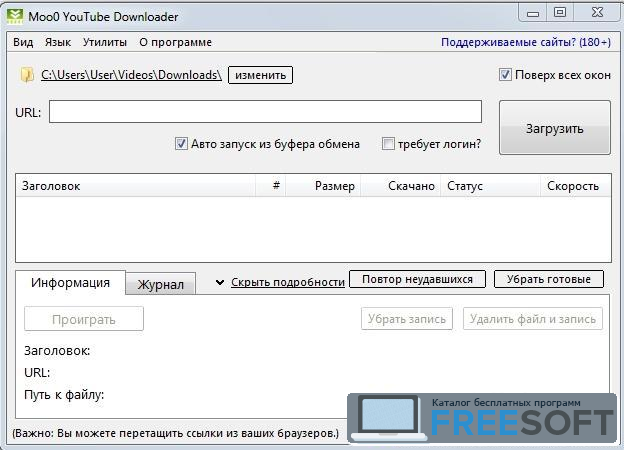
Task: Click Скрыть подробности link
Action: point(288,282)
